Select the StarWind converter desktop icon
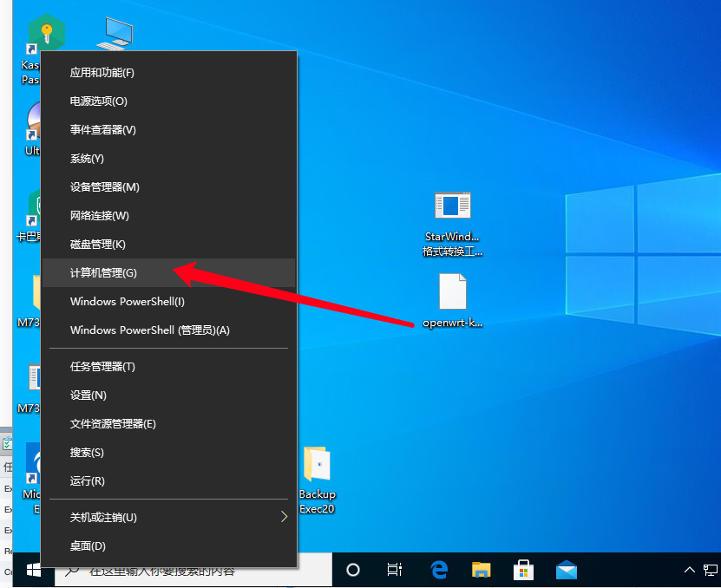Image resolution: width=721 pixels, height=588 pixels. (452, 224)
